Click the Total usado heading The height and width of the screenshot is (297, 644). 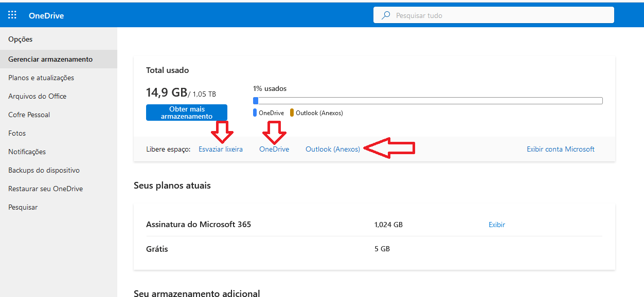pyautogui.click(x=168, y=70)
